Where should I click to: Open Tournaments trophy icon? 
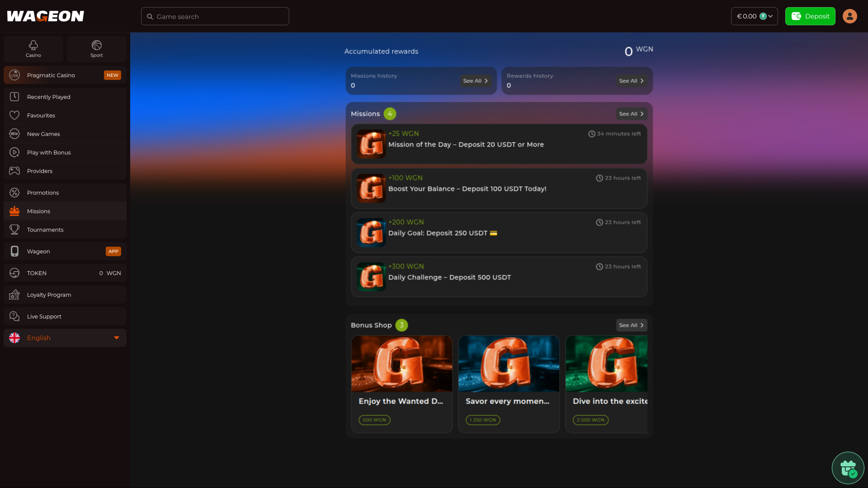click(14, 230)
